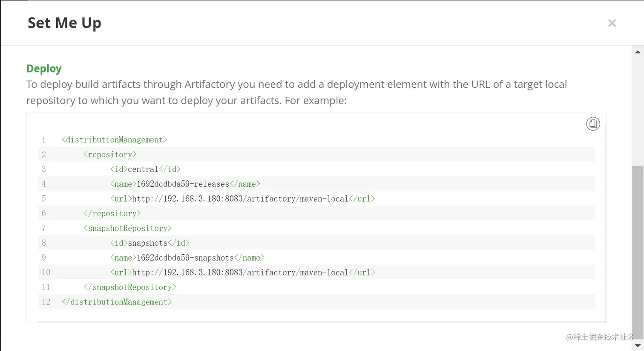Click the scrollbar down arrow
Screen dimensions: 644x351
click(x=638, y=345)
